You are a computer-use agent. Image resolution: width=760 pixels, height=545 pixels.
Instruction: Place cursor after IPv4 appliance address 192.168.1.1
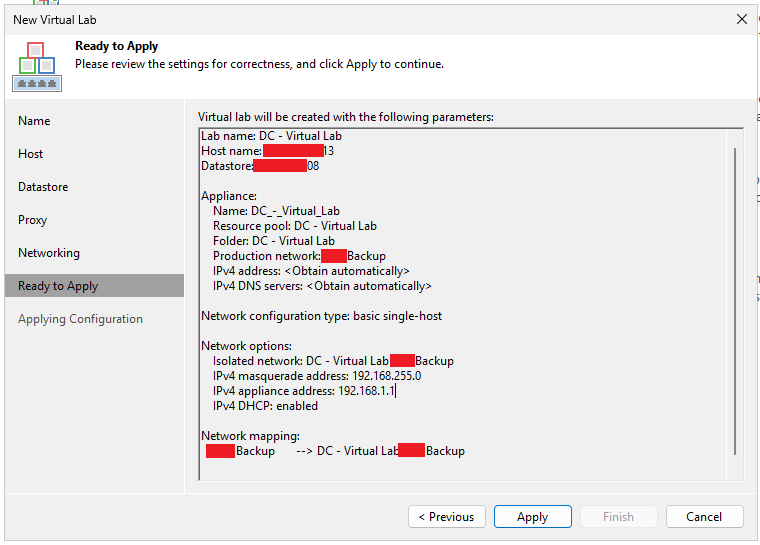pos(396,391)
